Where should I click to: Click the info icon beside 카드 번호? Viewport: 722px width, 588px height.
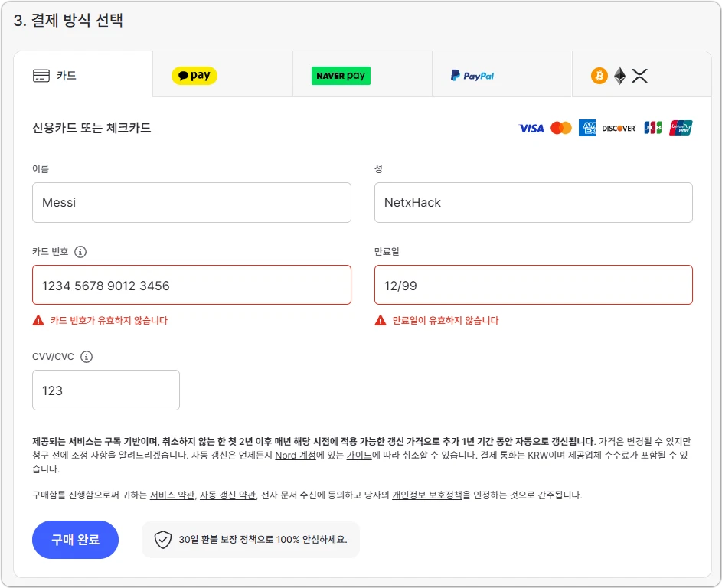80,252
